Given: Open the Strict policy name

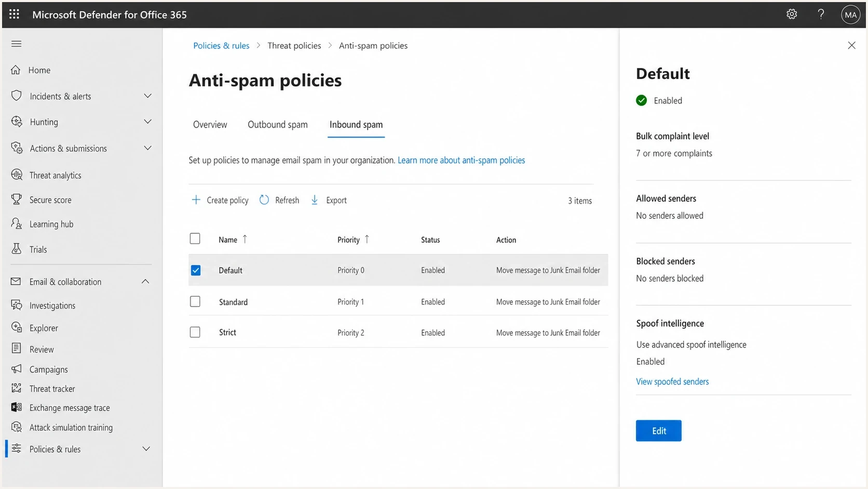Looking at the screenshot, I should (x=227, y=332).
